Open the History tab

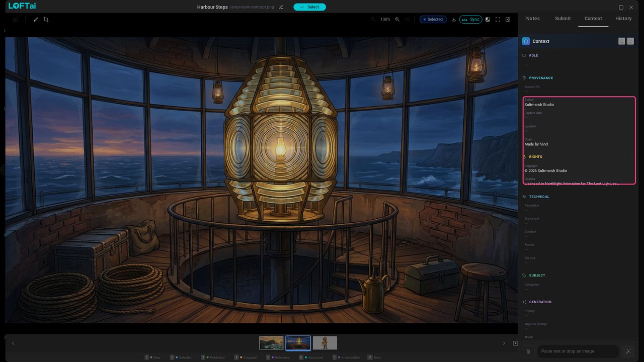coord(623,19)
